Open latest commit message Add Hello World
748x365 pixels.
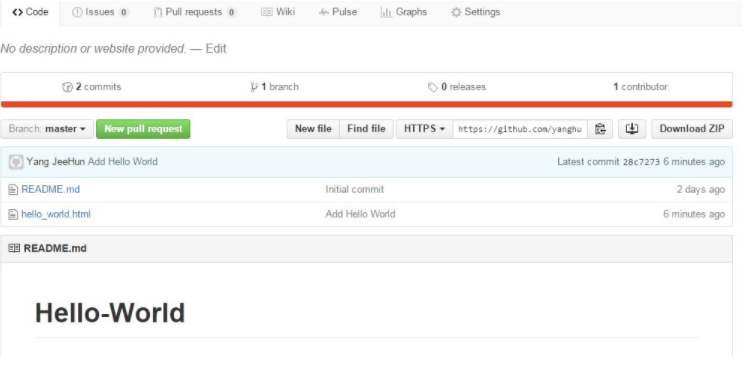pyautogui.click(x=123, y=162)
